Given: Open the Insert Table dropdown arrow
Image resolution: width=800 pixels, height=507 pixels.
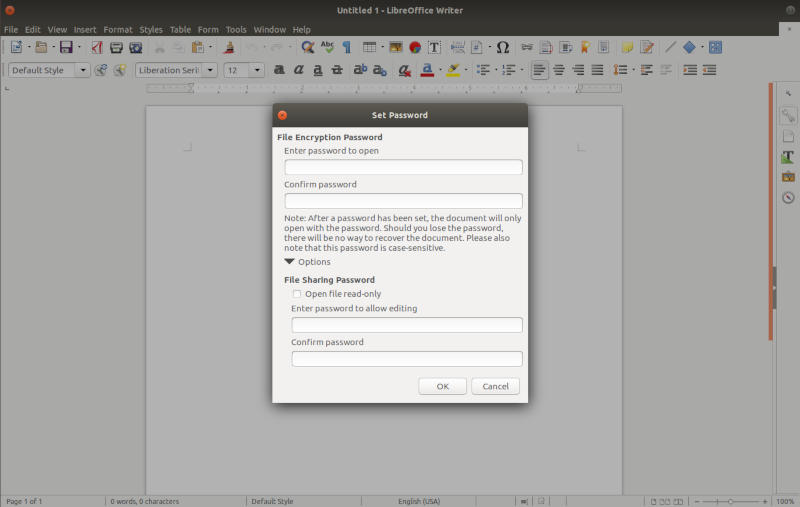Looking at the screenshot, I should coord(383,47).
